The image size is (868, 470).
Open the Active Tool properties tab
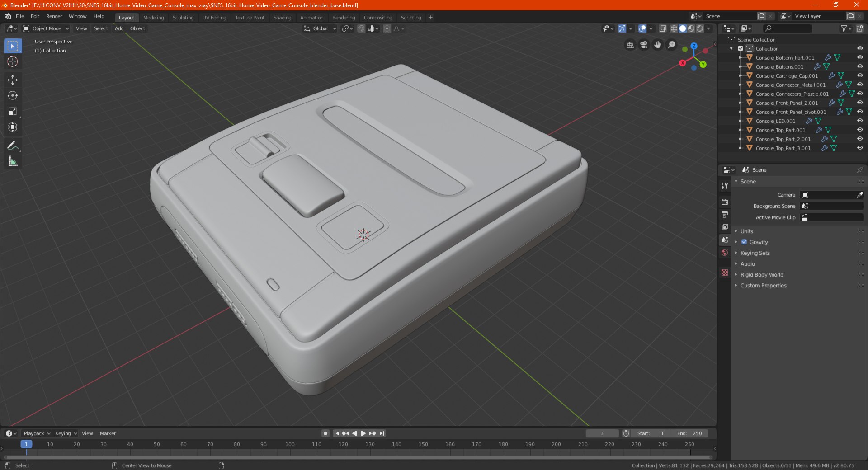coord(725,185)
